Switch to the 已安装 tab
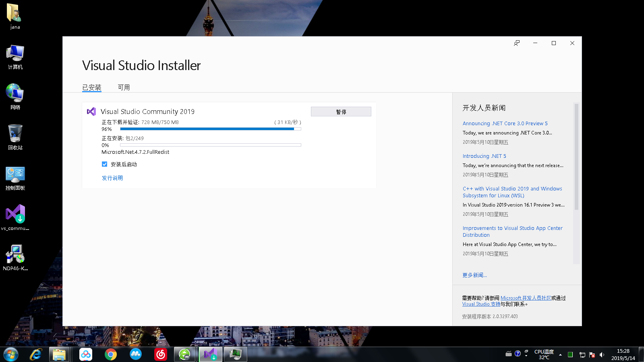Viewport: 644px width, 362px height. pos(92,87)
